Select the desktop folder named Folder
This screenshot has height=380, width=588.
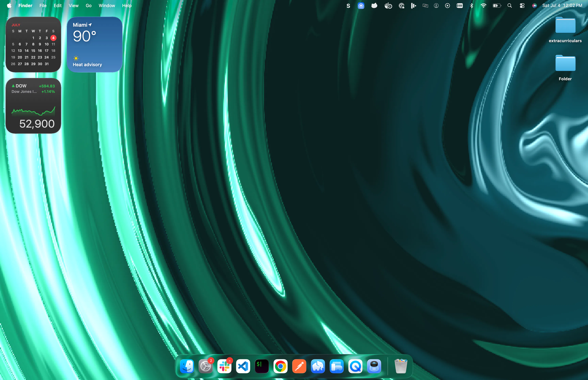point(565,68)
